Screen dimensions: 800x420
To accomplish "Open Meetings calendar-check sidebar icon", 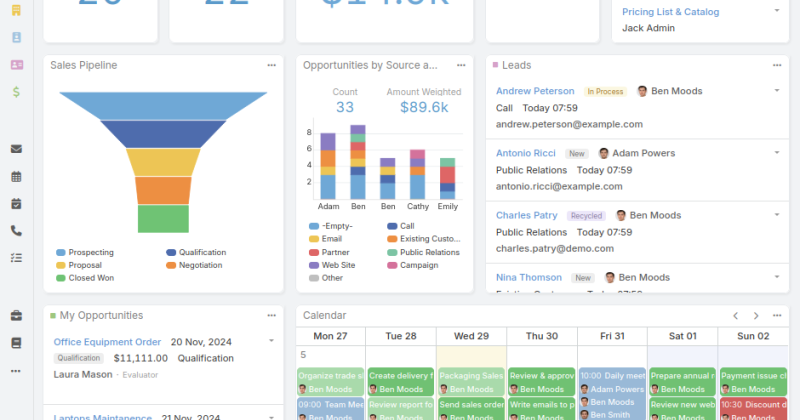I will [x=16, y=204].
